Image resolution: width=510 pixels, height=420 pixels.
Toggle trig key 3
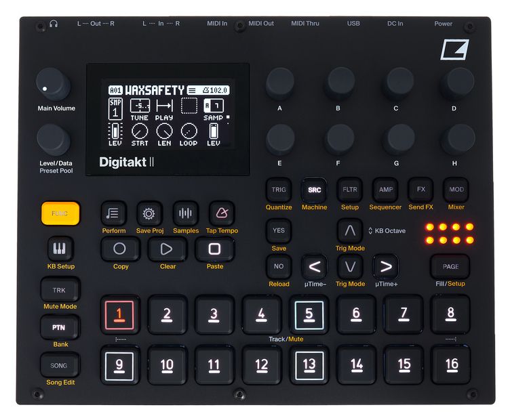(214, 315)
